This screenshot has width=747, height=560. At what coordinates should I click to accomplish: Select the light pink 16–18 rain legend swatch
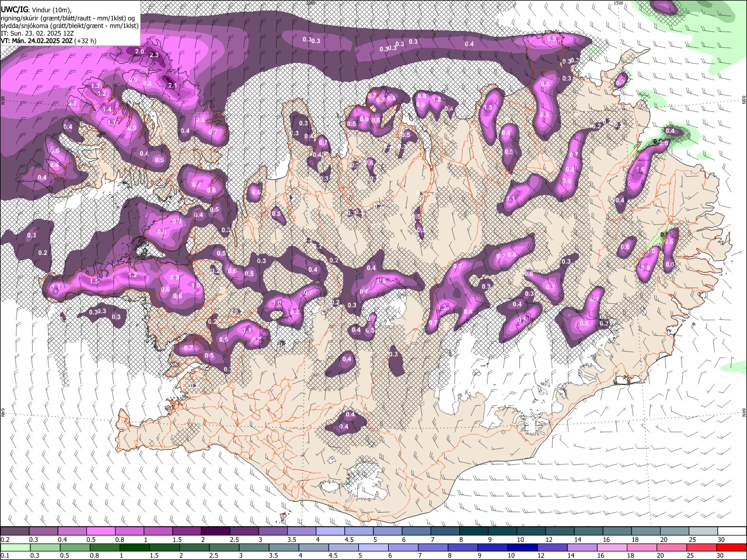pyautogui.click(x=611, y=547)
